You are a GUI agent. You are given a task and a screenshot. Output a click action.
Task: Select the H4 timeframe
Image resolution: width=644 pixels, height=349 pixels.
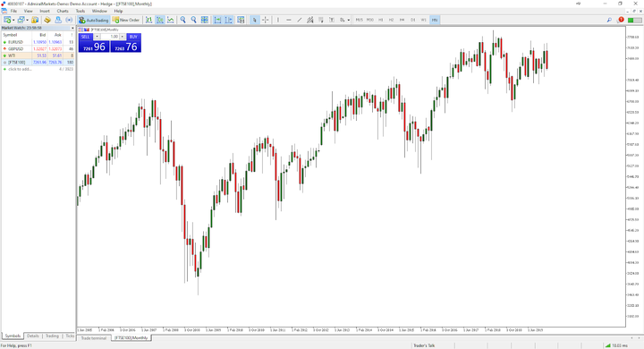click(402, 20)
